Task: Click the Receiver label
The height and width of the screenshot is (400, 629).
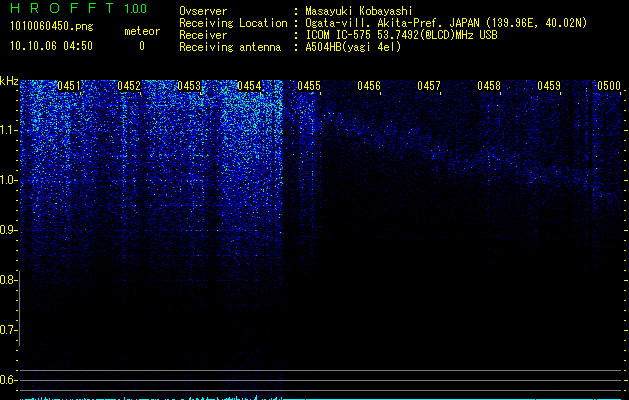Action: [x=203, y=35]
